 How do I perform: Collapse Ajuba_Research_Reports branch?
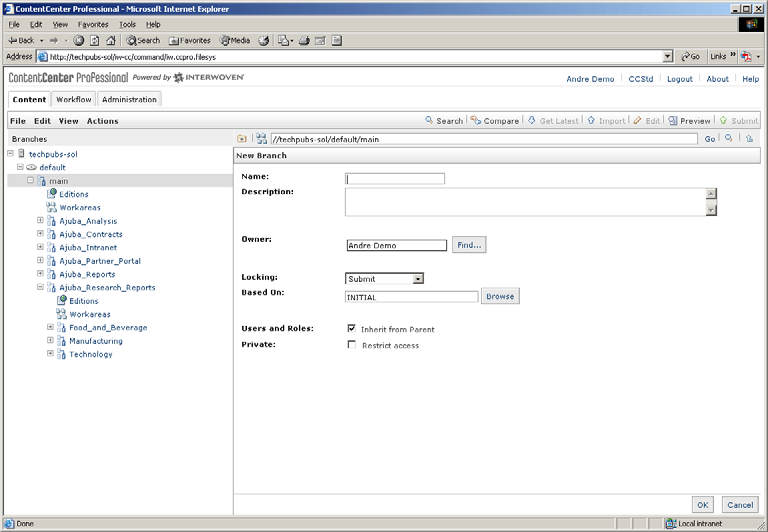[x=40, y=287]
